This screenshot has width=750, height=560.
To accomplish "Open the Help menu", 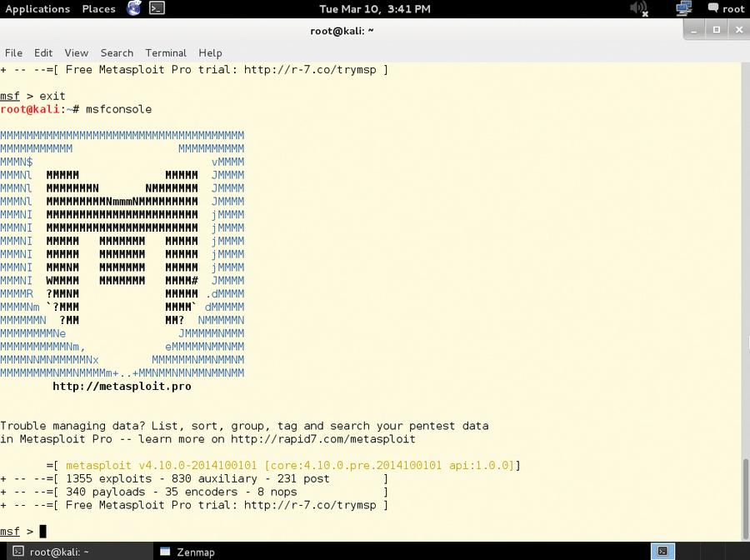I will 210,53.
